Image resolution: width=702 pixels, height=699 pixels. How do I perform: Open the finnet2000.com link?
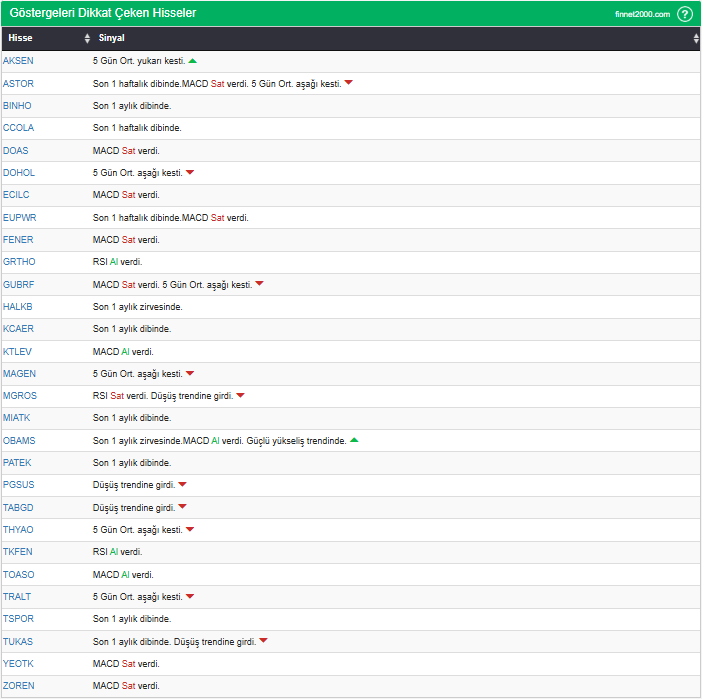[x=642, y=14]
